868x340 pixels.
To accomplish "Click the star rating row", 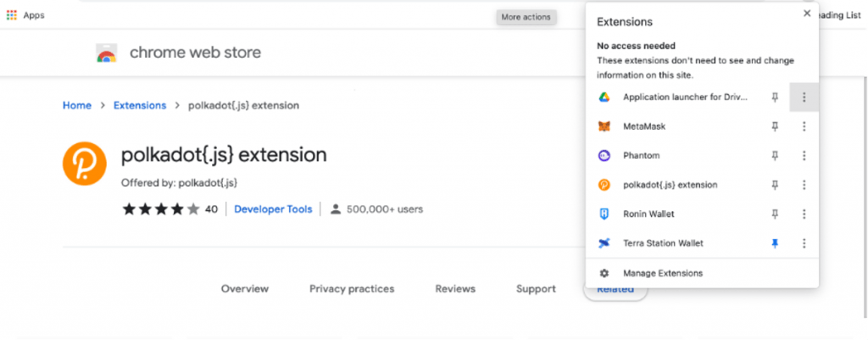I will pos(161,209).
